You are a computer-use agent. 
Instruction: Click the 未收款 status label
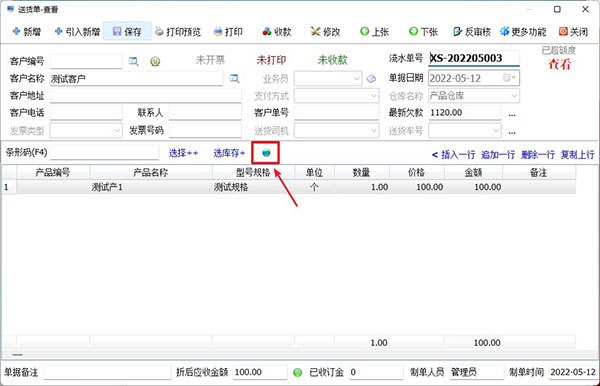(333, 60)
